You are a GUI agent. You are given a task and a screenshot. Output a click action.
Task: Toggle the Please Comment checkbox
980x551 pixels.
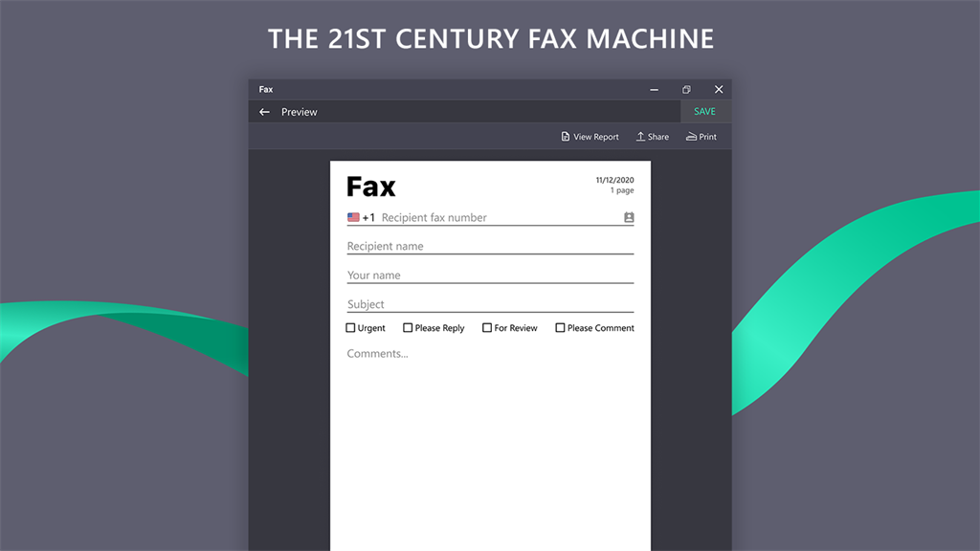(560, 328)
